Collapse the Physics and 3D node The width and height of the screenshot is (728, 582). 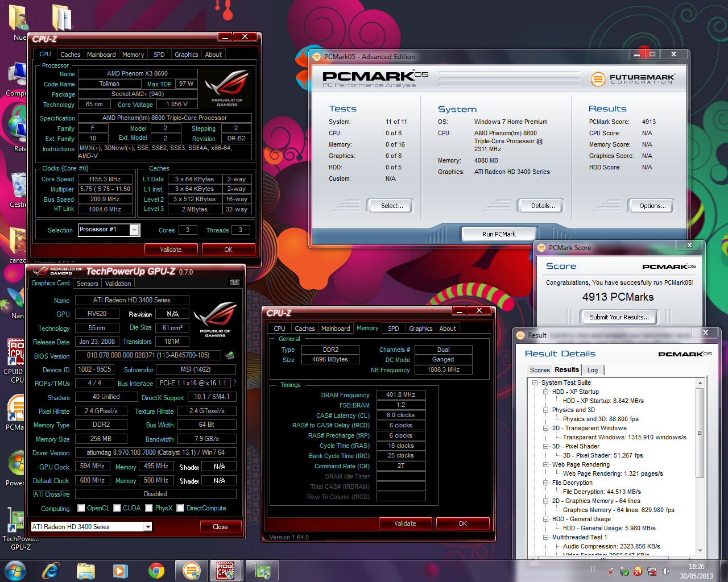point(546,410)
